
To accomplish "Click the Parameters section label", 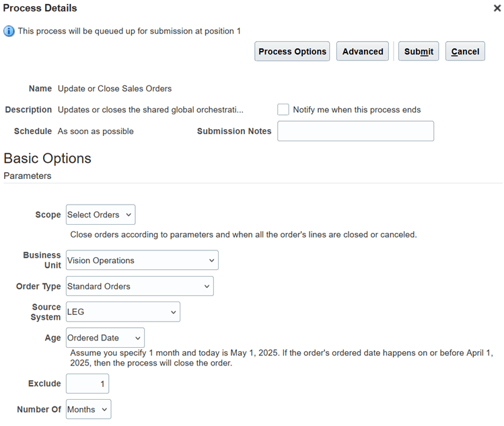I will click(x=28, y=176).
